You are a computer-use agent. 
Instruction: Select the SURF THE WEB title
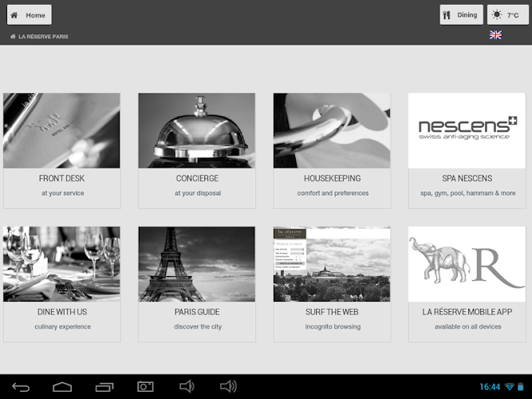[332, 312]
